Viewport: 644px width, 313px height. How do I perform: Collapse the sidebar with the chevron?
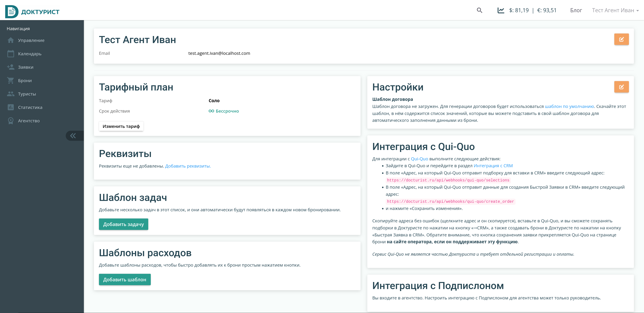(73, 135)
